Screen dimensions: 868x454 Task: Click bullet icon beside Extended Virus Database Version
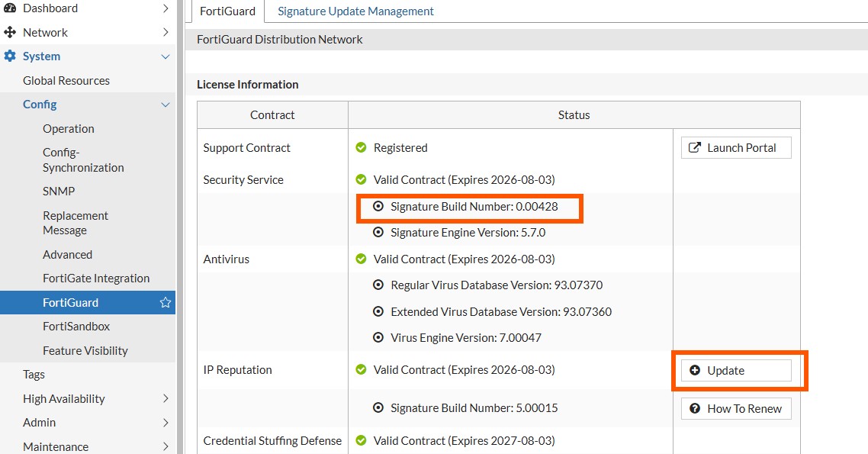click(x=378, y=311)
